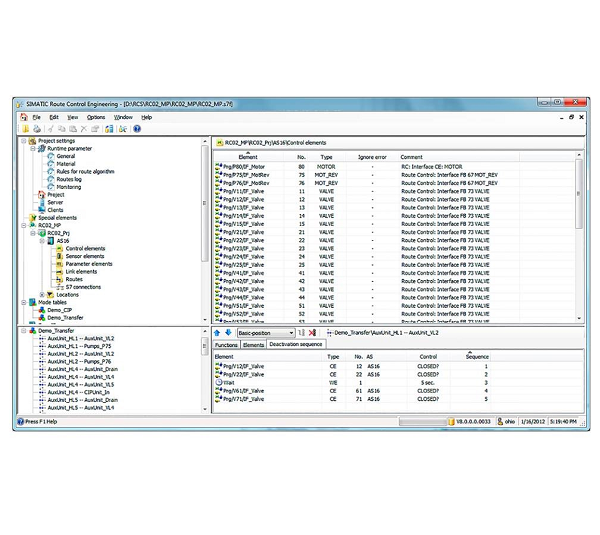Collapse the RC02_MP tree node
600x535 pixels.
[23, 225]
